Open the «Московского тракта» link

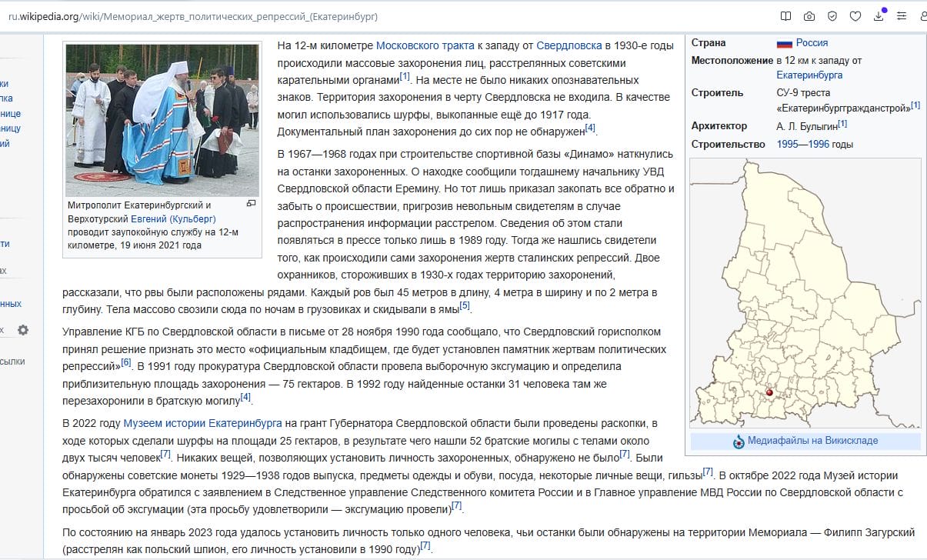click(x=425, y=45)
